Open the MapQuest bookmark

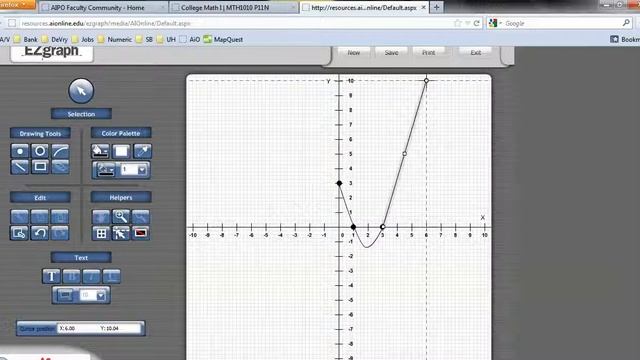pyautogui.click(x=223, y=40)
